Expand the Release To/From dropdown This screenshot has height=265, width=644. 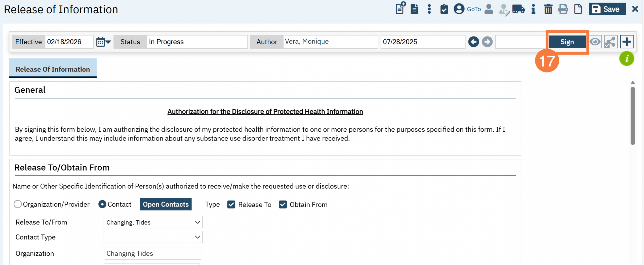153,222
